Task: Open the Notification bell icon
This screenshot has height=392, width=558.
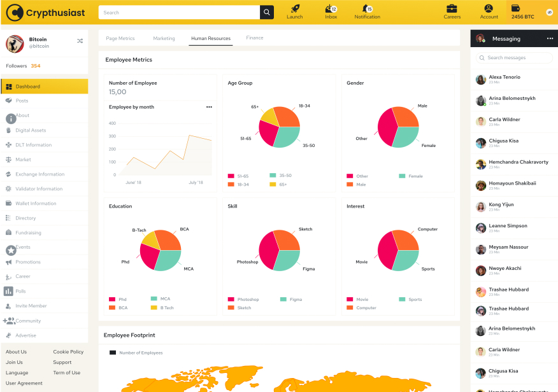Action: pyautogui.click(x=366, y=9)
